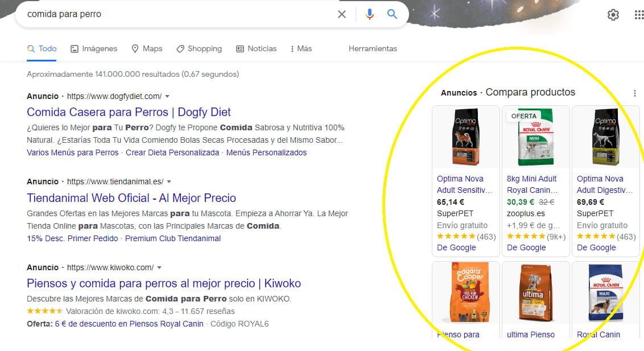644x351 pixels.
Task: Open 'Premium Club Tiendanimal' sitelink
Action: pos(173,238)
